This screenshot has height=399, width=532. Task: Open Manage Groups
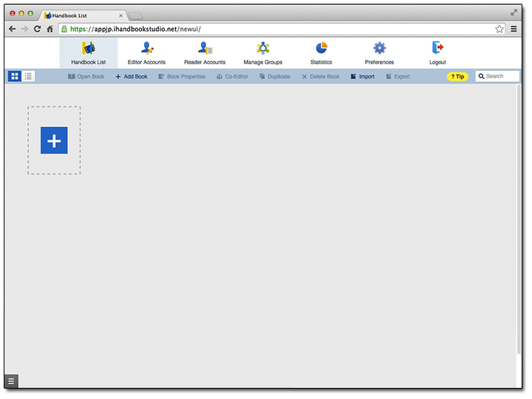pyautogui.click(x=263, y=53)
